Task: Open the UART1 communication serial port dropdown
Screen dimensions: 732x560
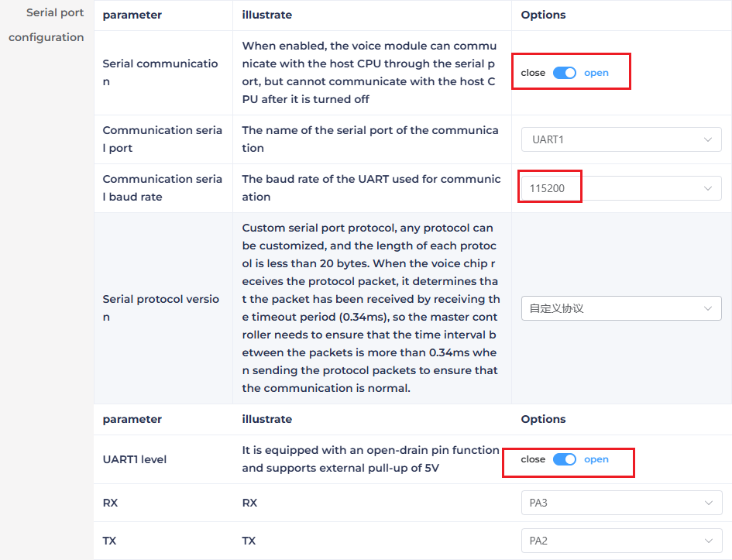Action: click(621, 139)
